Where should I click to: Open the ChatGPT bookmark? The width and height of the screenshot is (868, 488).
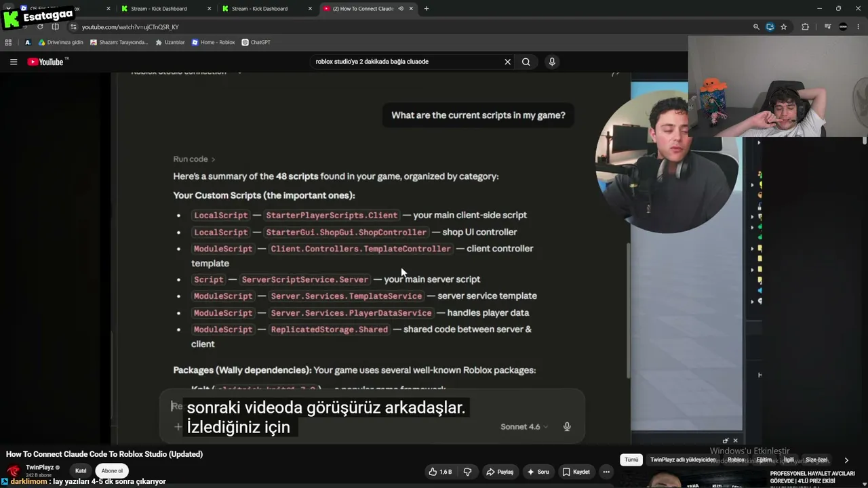[256, 42]
